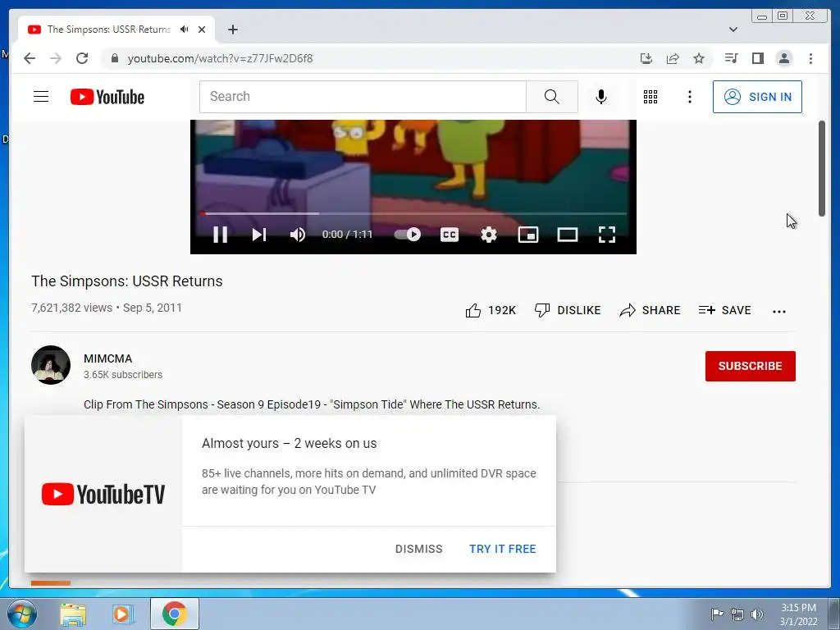This screenshot has height=630, width=840.
Task: Click the SIGN IN button
Action: pyautogui.click(x=757, y=97)
